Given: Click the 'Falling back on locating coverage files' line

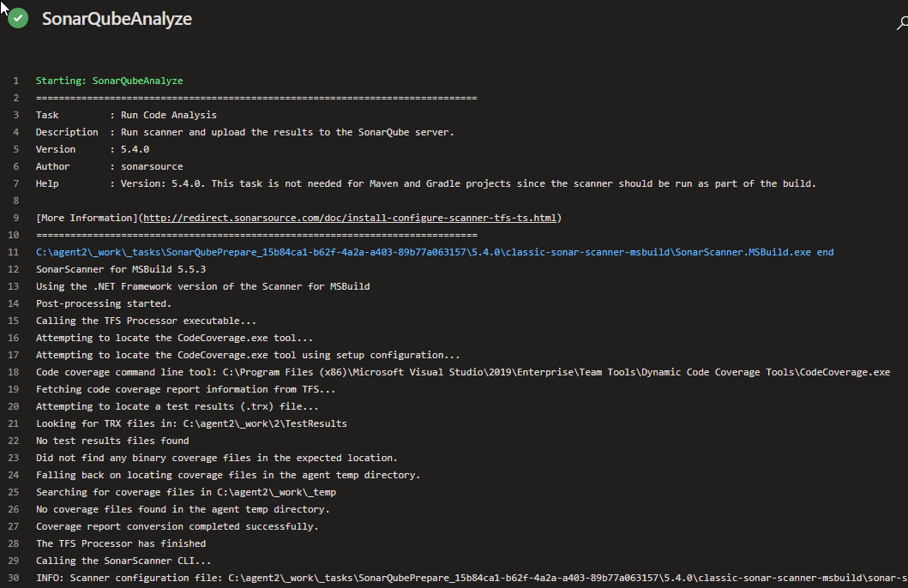Looking at the screenshot, I should point(228,475).
